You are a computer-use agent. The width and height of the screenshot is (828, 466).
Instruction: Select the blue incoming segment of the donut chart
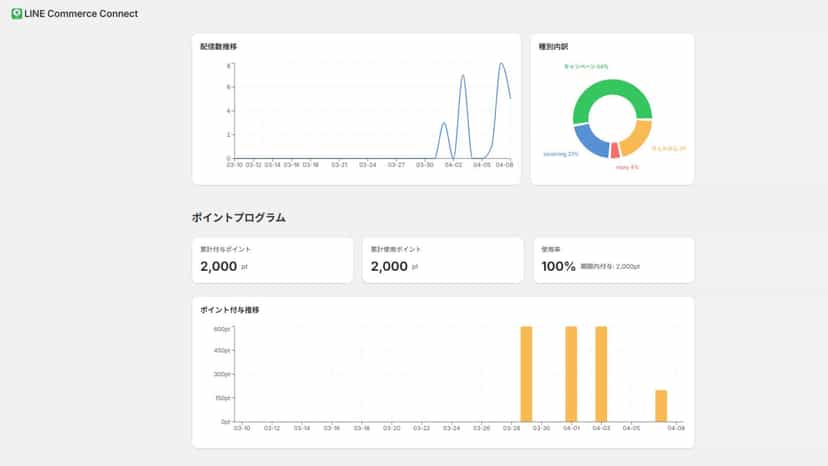pos(590,141)
